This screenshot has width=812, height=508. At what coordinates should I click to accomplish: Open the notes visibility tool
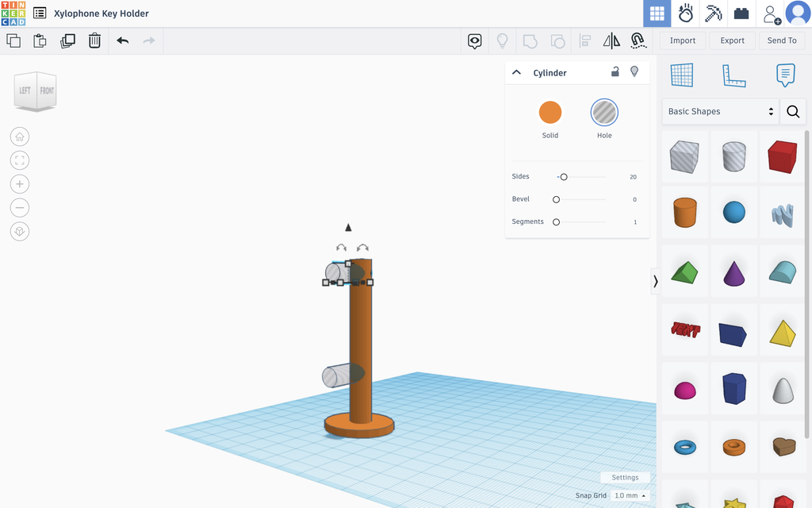(475, 41)
